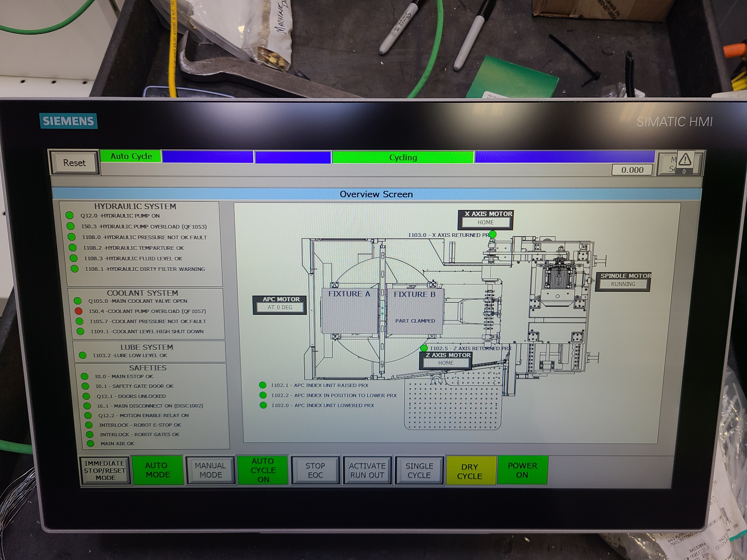Screen dimensions: 747x560
Task: Click the alarm warning triangle icon
Action: (x=685, y=159)
